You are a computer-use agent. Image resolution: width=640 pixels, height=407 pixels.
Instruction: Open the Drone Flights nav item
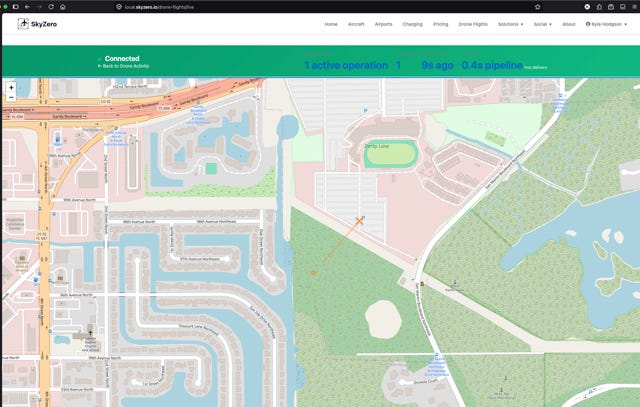(x=473, y=24)
